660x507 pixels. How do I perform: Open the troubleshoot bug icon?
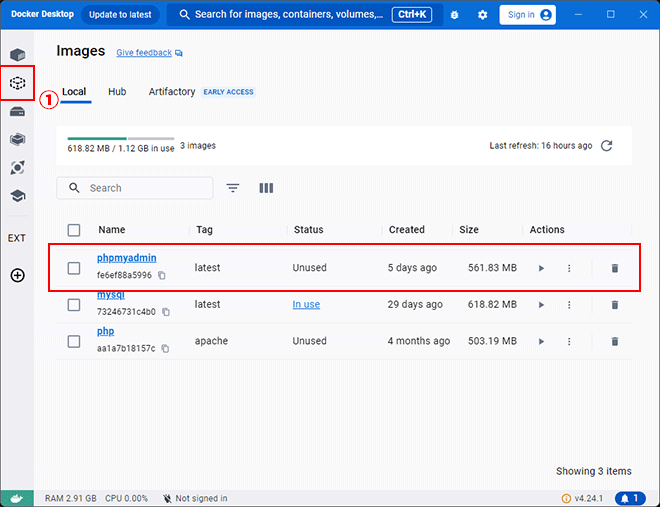(x=454, y=15)
